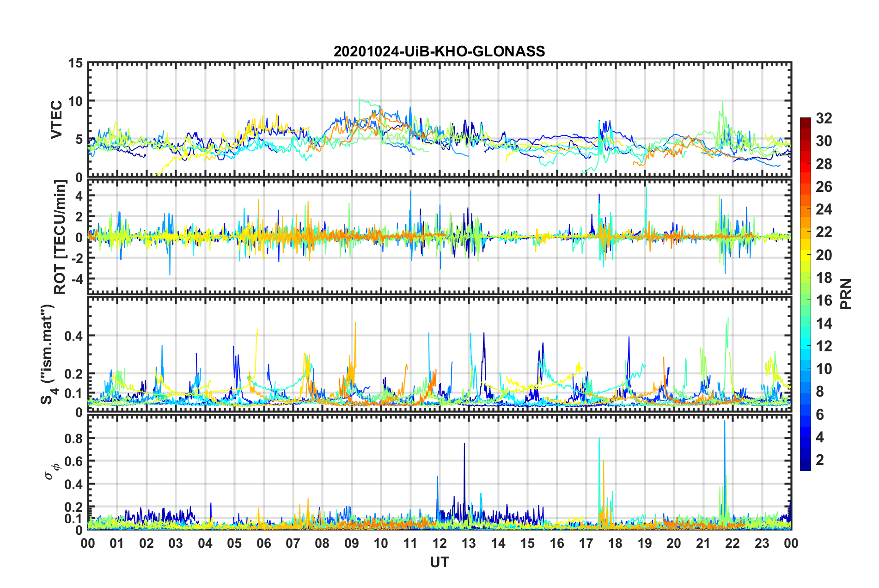The width and height of the screenshot is (879, 588).
Task: Click x-axis tick label 12
Action: click(439, 543)
